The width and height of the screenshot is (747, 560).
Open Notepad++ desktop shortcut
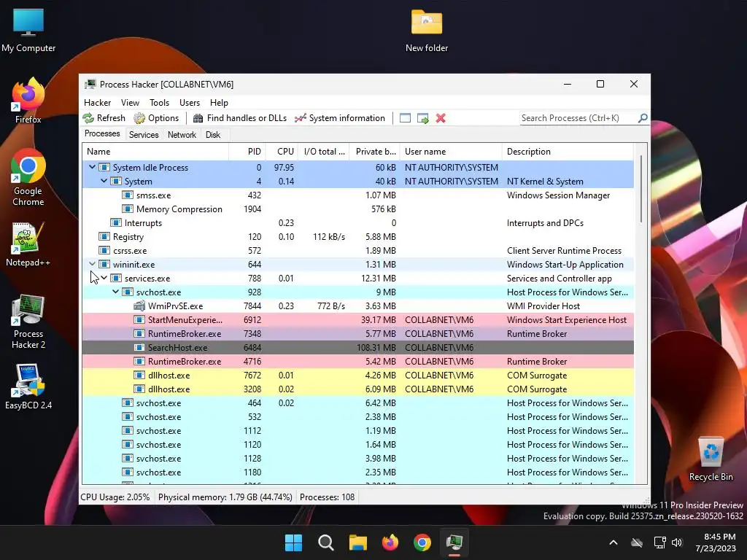[28, 244]
